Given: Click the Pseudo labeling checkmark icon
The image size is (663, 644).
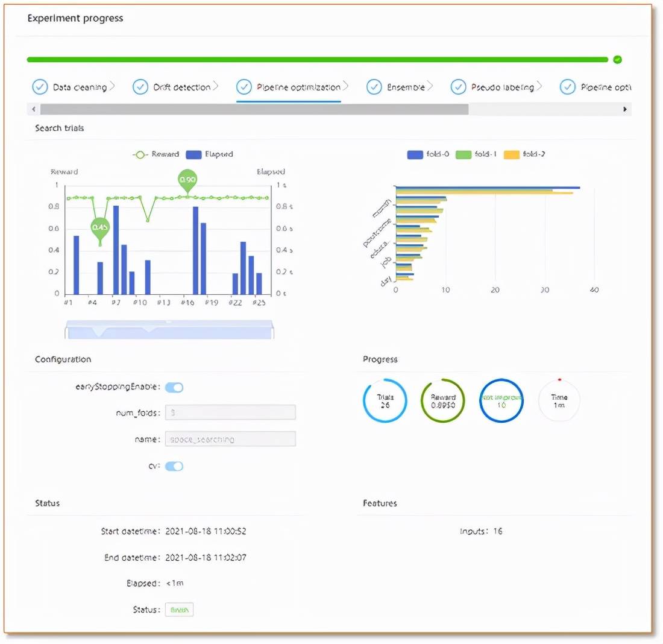Looking at the screenshot, I should 458,87.
